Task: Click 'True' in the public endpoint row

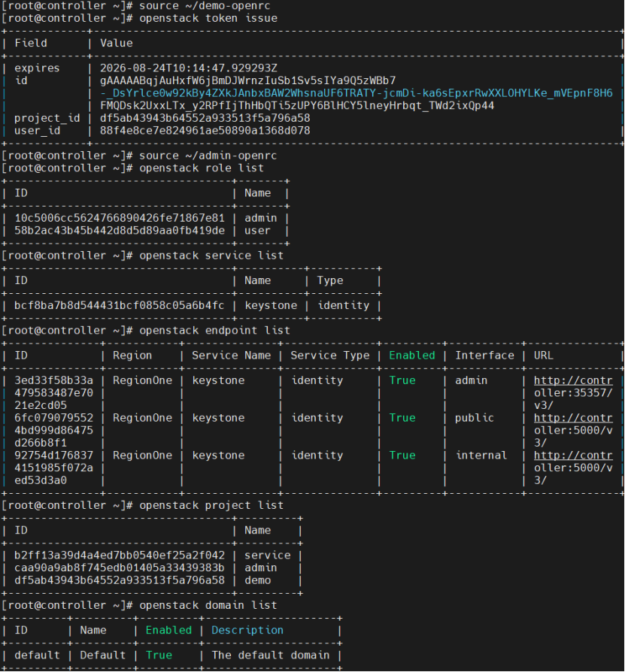Action: pos(402,418)
